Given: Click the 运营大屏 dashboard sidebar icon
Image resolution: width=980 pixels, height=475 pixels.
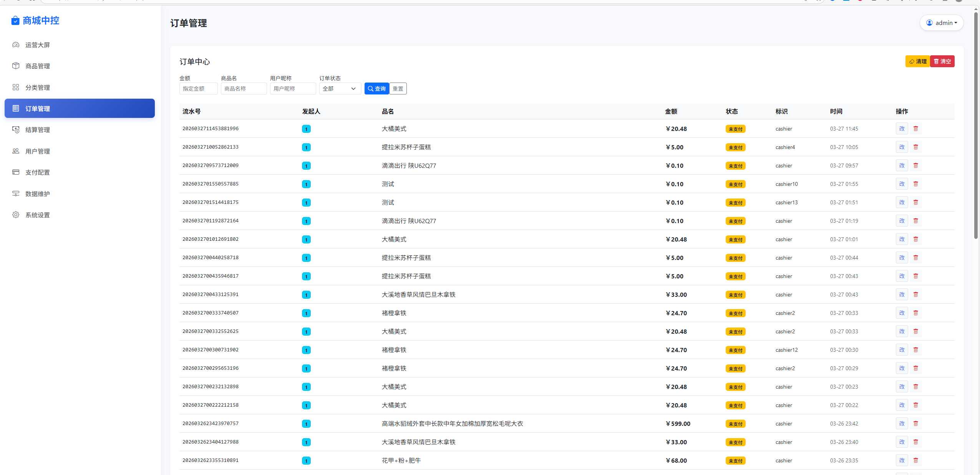Looking at the screenshot, I should click(x=16, y=45).
